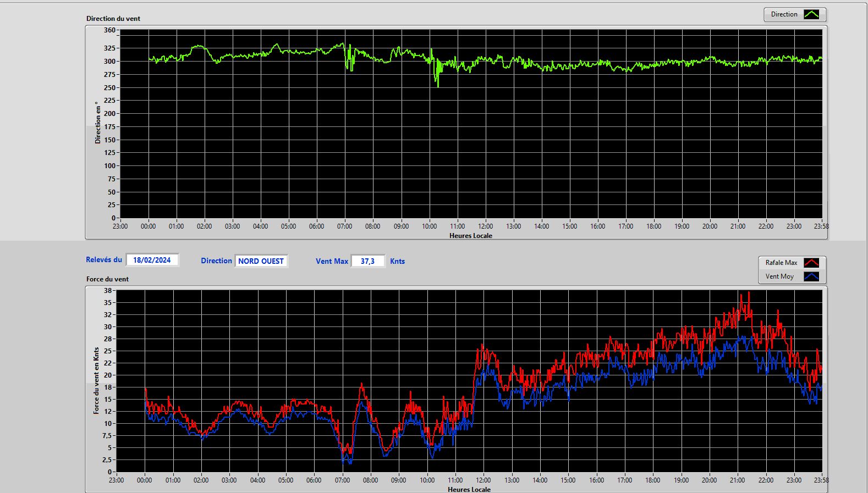The height and width of the screenshot is (493, 868).
Task: Click the 'Relevés du' label
Action: 104,259
